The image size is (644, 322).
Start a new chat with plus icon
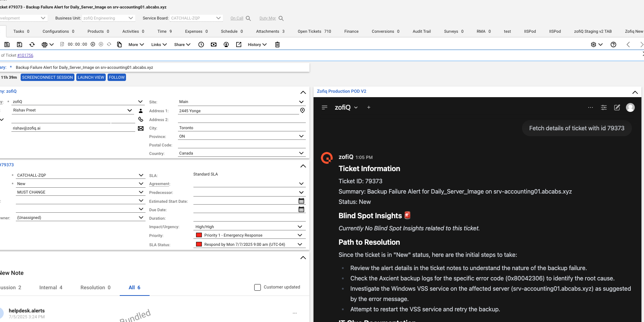(369, 107)
